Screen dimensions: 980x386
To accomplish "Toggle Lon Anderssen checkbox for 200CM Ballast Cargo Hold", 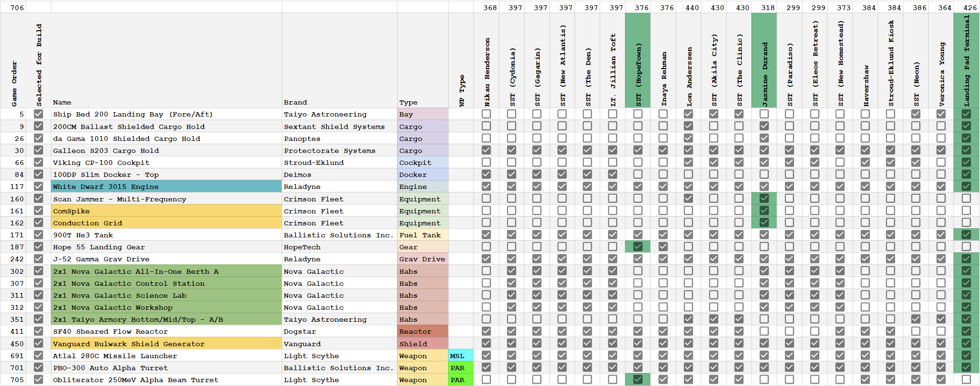I will (688, 126).
